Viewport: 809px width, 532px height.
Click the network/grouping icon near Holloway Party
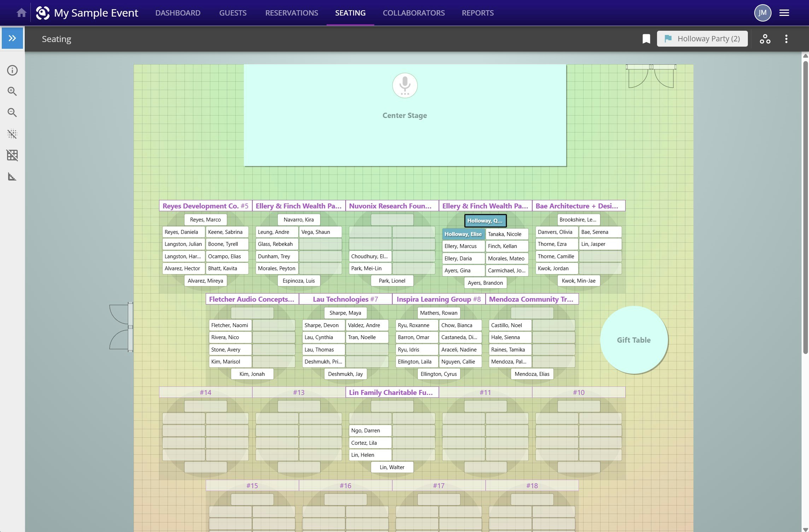click(x=765, y=39)
